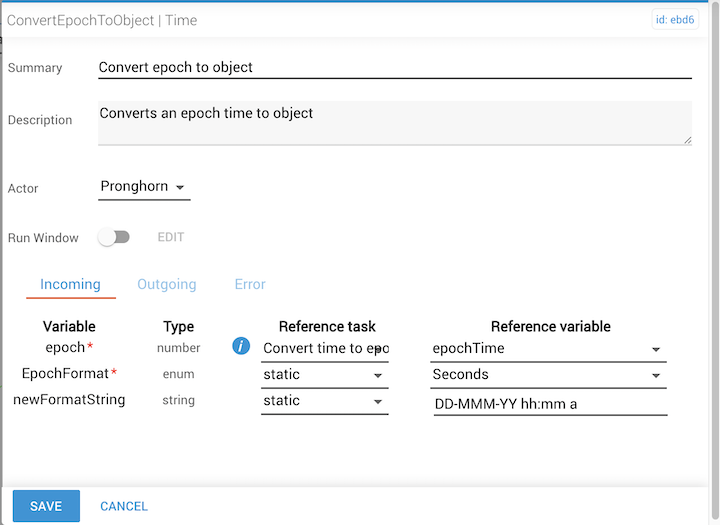Viewport: 720px width, 525px height.
Task: Click the ConvertEpochToObject | Time title
Action: [x=101, y=19]
